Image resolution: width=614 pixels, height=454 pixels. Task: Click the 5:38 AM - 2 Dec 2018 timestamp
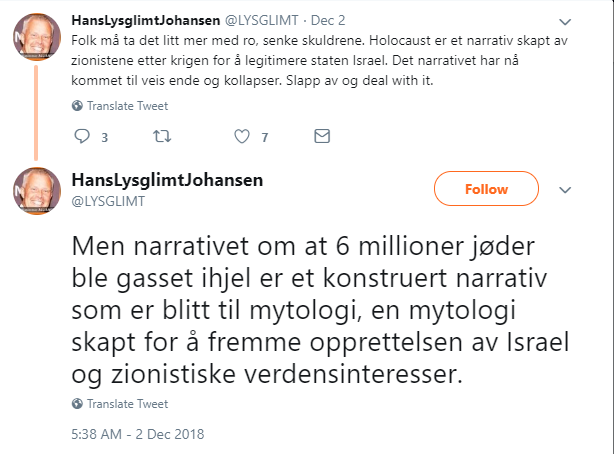point(137,435)
